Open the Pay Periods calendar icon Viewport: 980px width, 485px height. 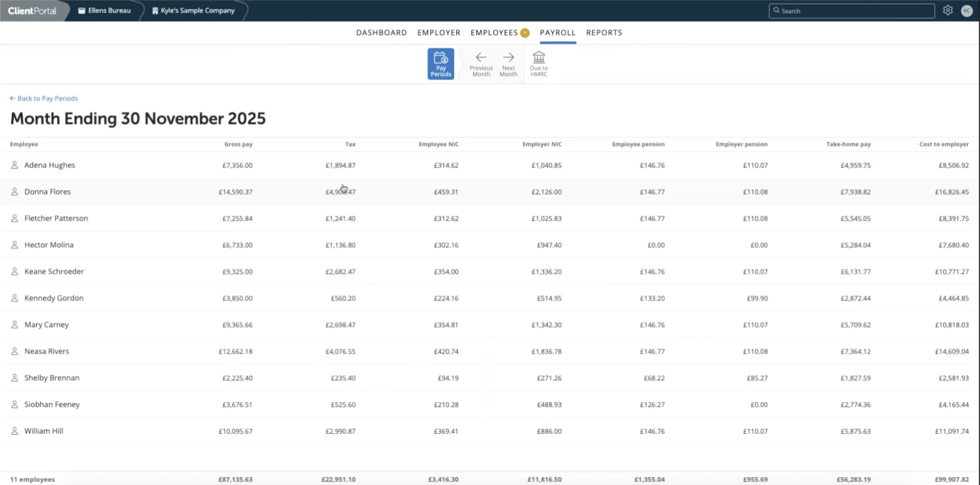point(441,63)
